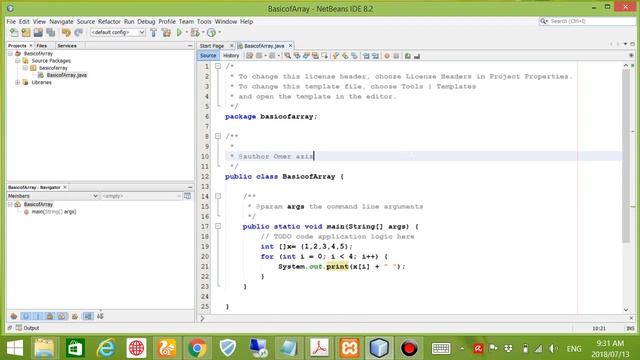This screenshot has height=360, width=640.
Task: Select main(String[] args) in Navigator
Action: 53,212
